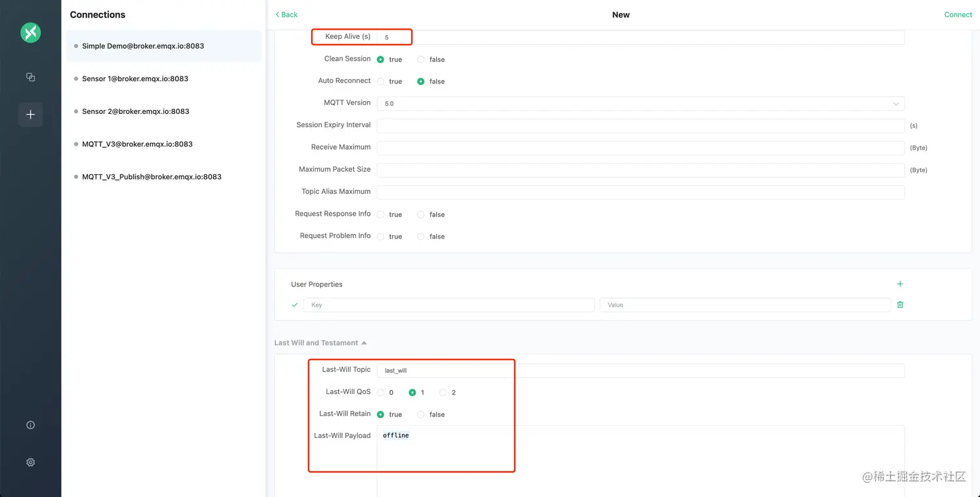
Task: Click the plus new connection sidebar icon
Action: pos(30,115)
